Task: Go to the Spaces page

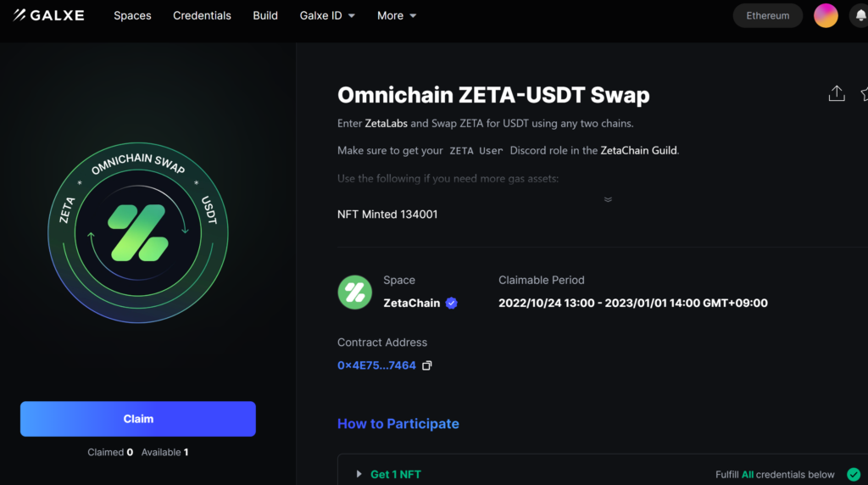Action: (132, 15)
